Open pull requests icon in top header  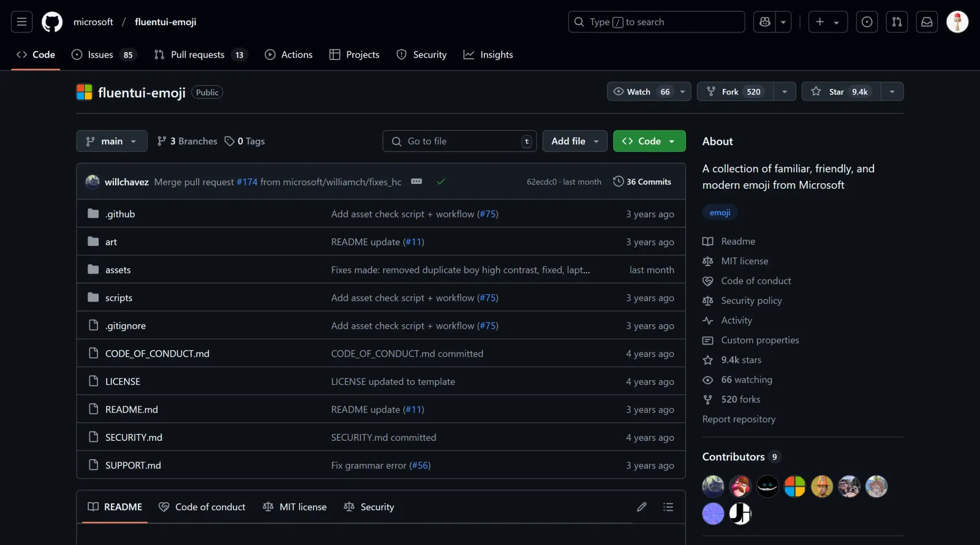click(x=897, y=22)
